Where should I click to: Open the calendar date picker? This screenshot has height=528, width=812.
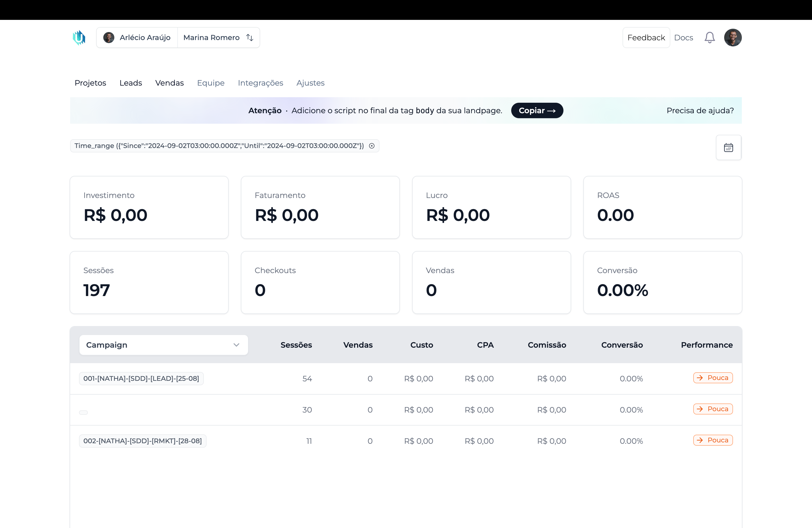point(728,147)
